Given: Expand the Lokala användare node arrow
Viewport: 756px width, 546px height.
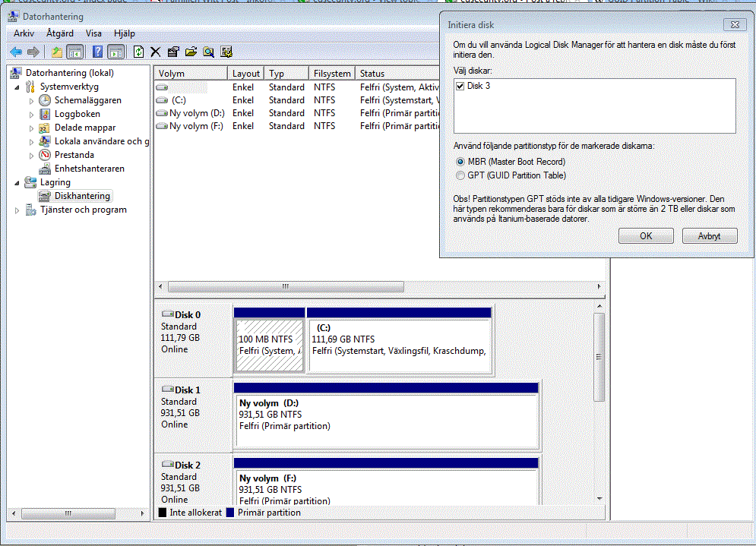Looking at the screenshot, I should [31, 142].
